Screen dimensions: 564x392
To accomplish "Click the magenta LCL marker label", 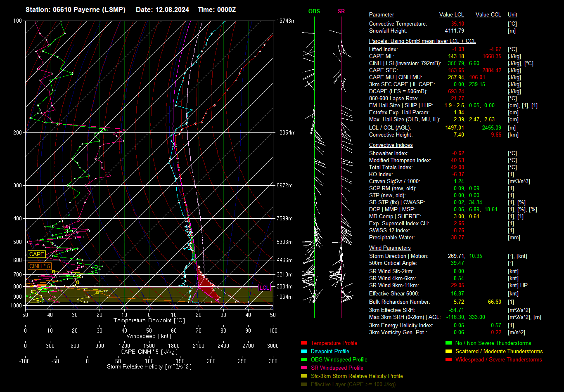I will tap(264, 288).
